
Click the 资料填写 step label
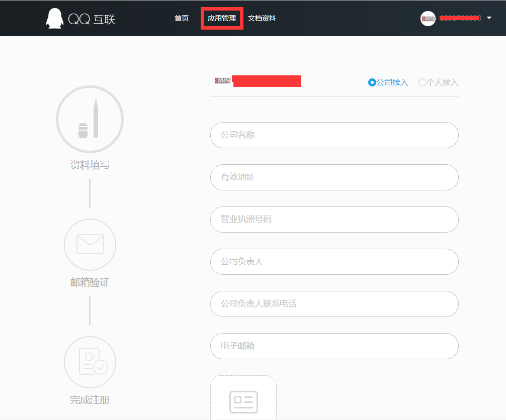click(90, 164)
